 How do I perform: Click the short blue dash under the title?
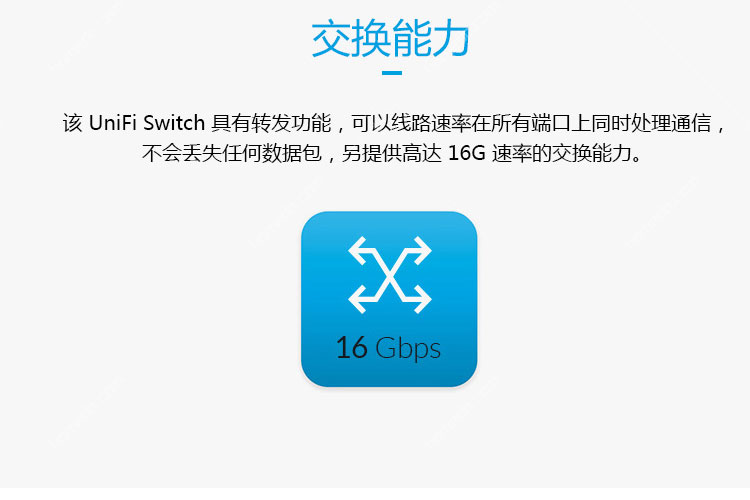pyautogui.click(x=392, y=73)
